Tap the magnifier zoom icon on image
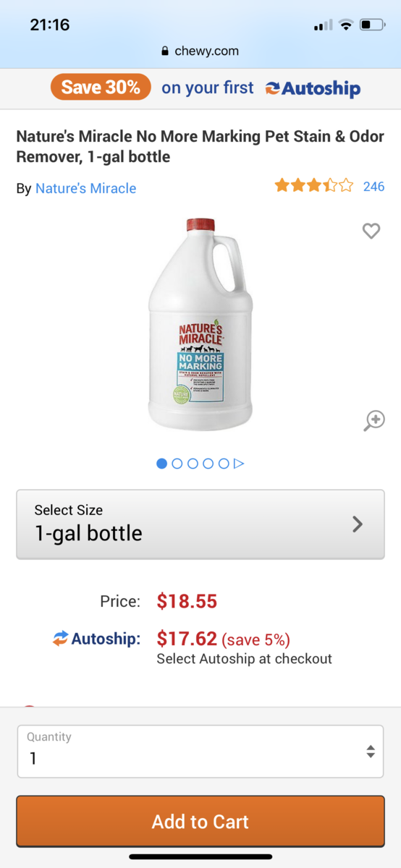Image resolution: width=401 pixels, height=868 pixels. (x=373, y=421)
